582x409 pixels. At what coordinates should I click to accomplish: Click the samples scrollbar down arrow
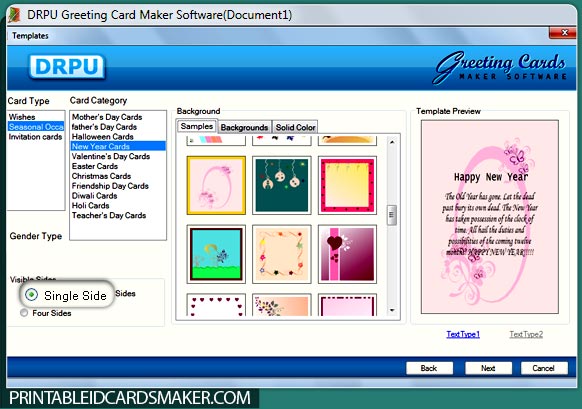coord(392,311)
